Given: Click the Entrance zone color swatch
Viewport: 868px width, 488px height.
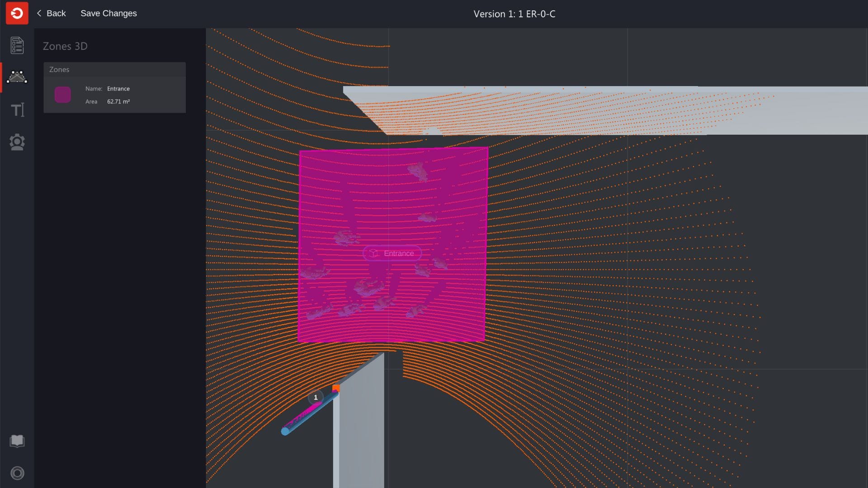Looking at the screenshot, I should click(x=62, y=94).
